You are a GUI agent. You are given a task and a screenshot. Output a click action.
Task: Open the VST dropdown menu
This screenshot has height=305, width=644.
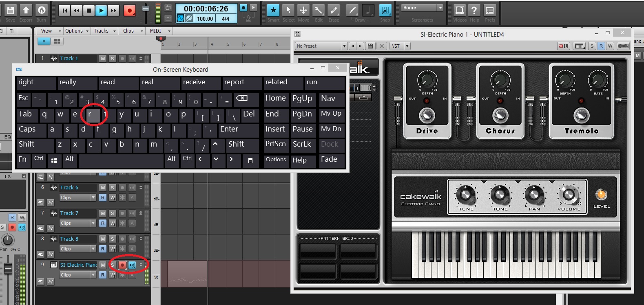(x=400, y=46)
